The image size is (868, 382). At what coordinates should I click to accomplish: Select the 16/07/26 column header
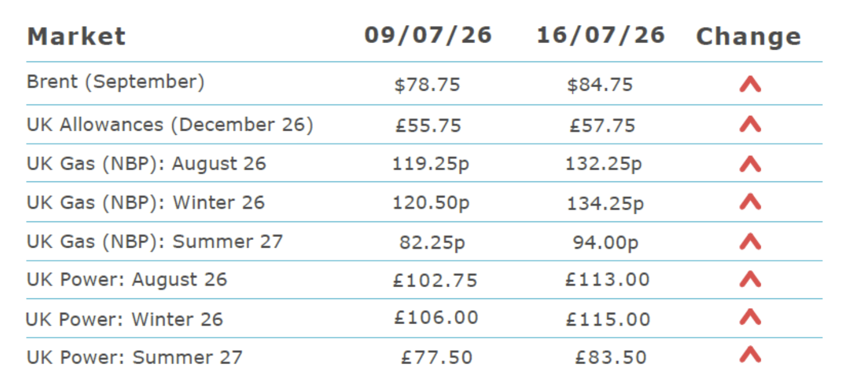(600, 35)
